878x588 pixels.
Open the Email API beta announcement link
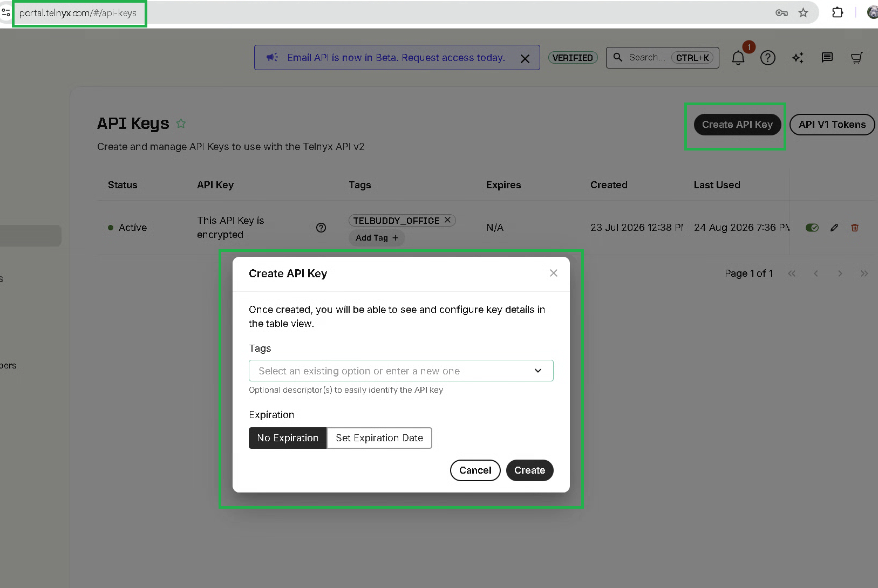[x=396, y=58]
